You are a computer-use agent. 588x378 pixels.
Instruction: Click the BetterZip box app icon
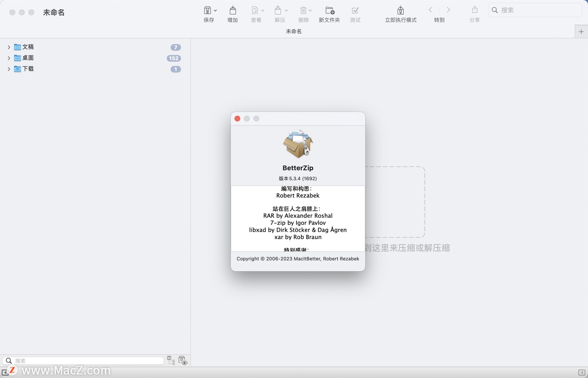(x=298, y=144)
